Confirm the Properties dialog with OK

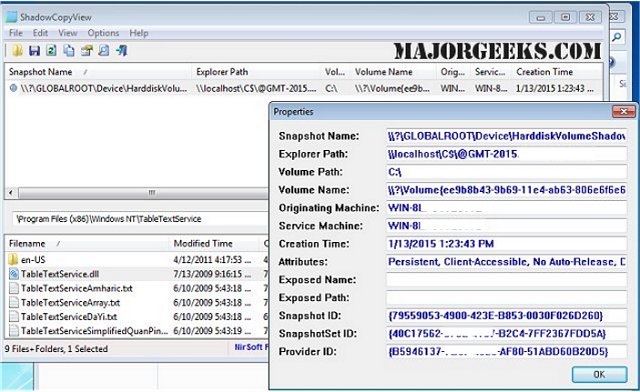click(599, 374)
